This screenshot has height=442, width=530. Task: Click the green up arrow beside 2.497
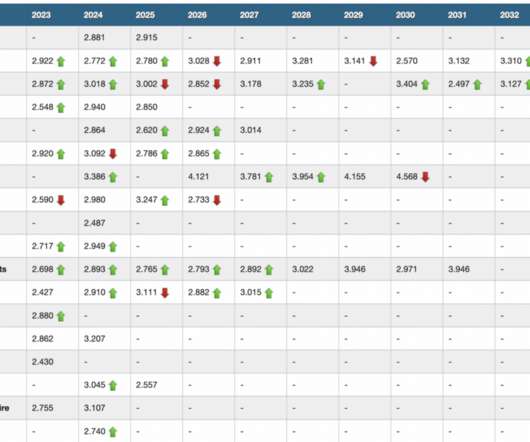click(477, 84)
